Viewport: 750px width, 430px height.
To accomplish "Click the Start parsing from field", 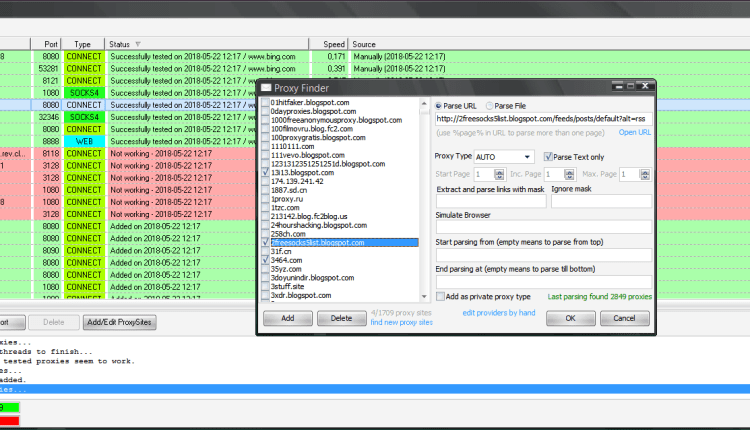I will coord(543,254).
